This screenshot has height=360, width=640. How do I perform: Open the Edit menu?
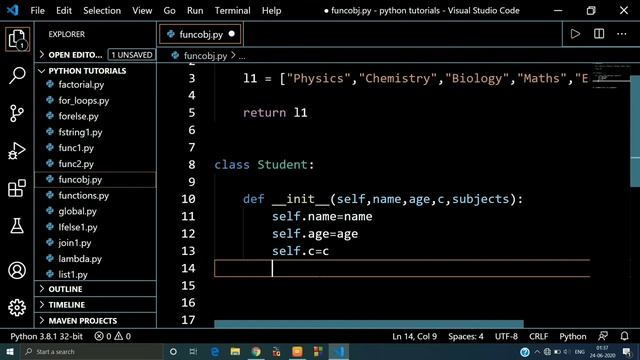tap(64, 10)
